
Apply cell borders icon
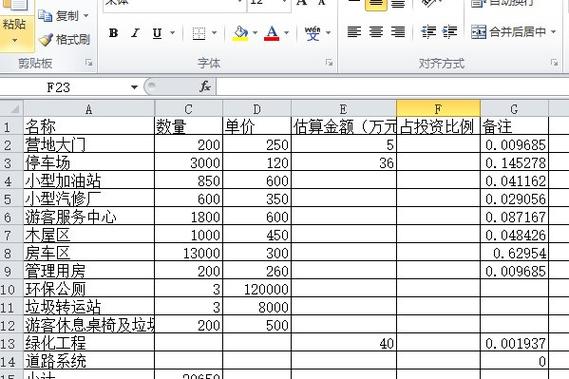coord(199,33)
